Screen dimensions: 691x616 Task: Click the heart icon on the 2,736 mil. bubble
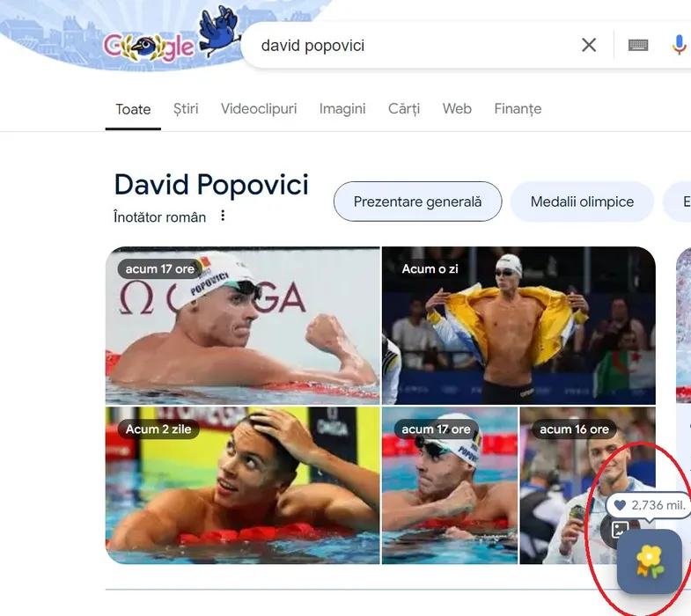point(620,505)
